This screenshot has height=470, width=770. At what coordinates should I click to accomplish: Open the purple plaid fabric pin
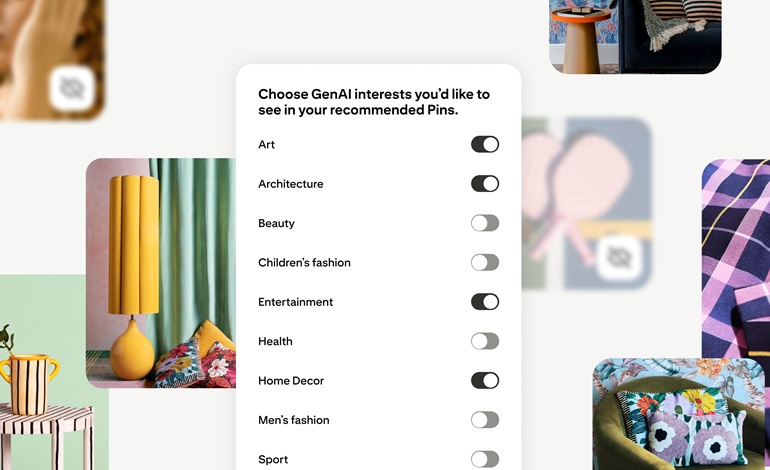pos(736,258)
